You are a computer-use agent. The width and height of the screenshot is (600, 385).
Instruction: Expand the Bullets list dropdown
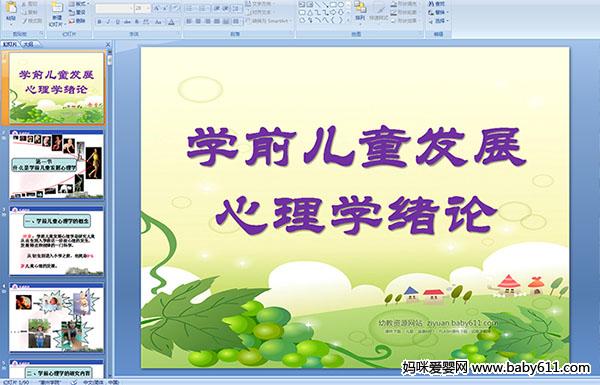coord(192,8)
